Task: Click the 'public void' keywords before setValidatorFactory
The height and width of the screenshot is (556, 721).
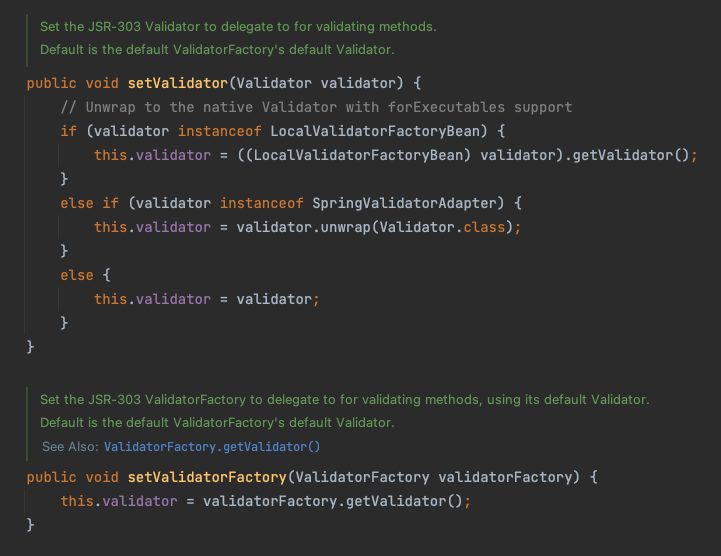Action: point(72,477)
